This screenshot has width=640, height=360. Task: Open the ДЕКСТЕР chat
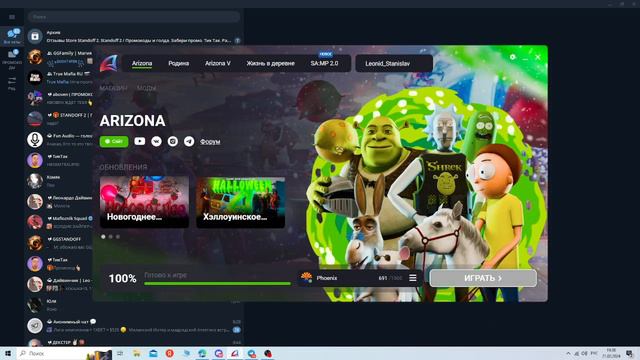point(134,343)
